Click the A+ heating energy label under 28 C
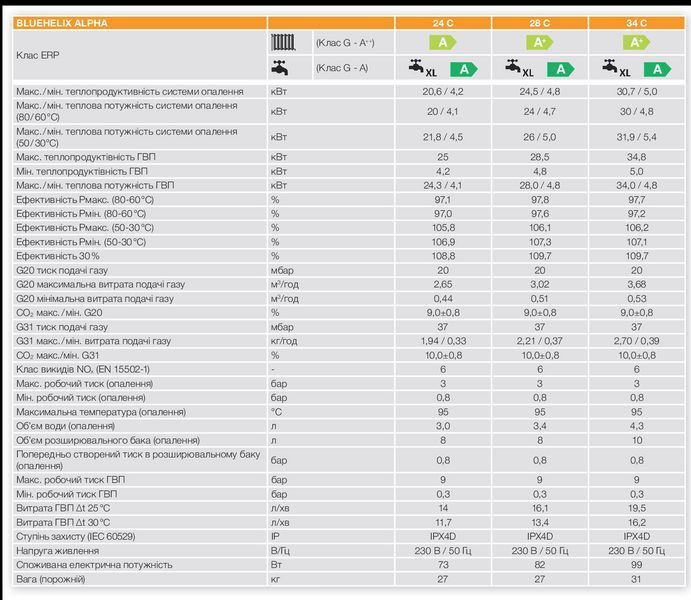The height and width of the screenshot is (600, 691). coord(540,42)
